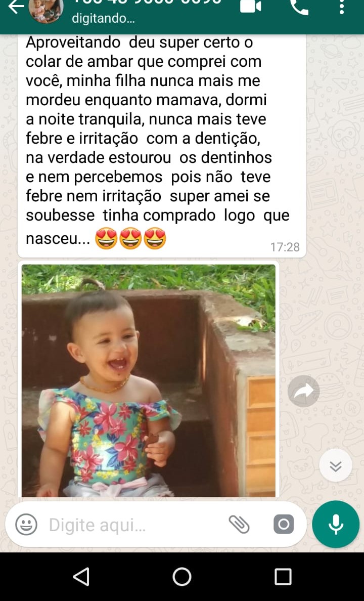Open the contact's profile picture
The width and height of the screenshot is (364, 601).
[46, 10]
